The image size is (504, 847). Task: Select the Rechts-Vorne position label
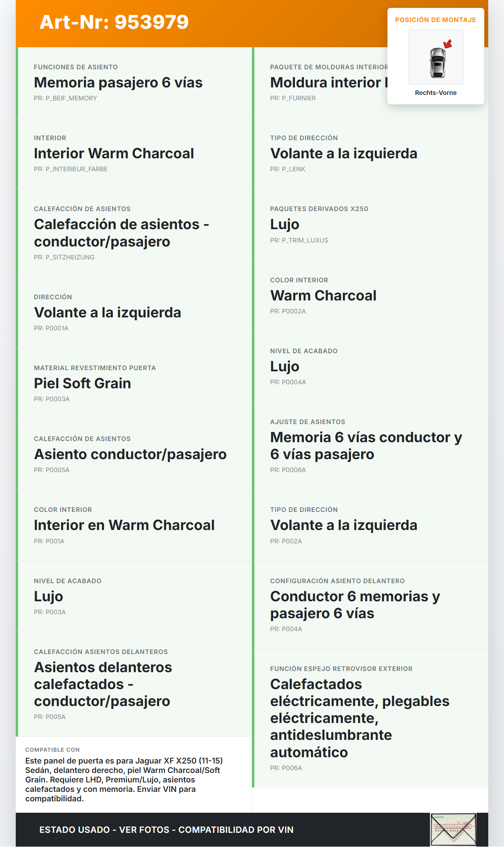(x=435, y=93)
